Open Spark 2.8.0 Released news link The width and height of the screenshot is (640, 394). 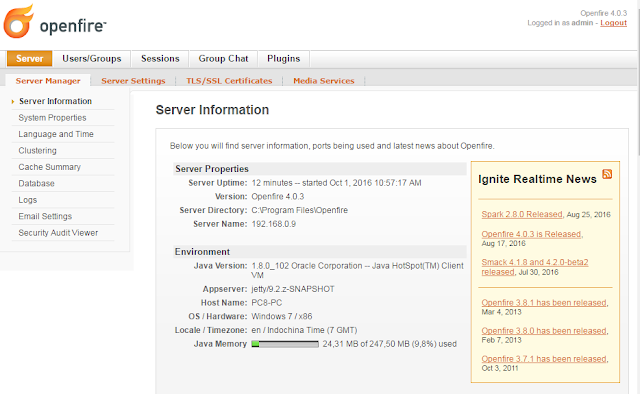pyautogui.click(x=522, y=214)
